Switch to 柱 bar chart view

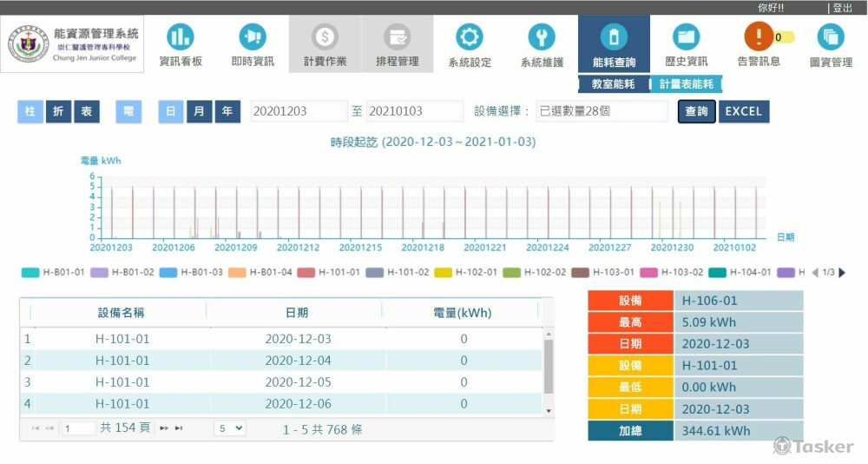pyautogui.click(x=30, y=111)
